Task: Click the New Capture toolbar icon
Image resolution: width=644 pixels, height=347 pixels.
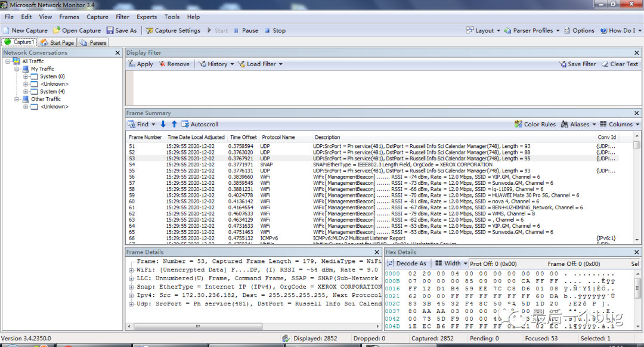Action: point(6,30)
